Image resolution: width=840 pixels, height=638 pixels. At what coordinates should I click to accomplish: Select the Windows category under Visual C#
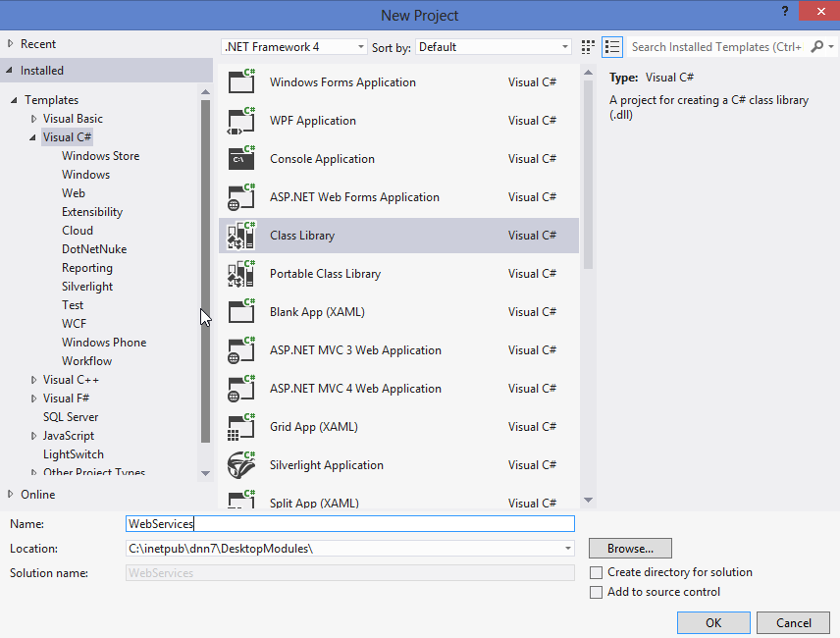click(x=85, y=175)
